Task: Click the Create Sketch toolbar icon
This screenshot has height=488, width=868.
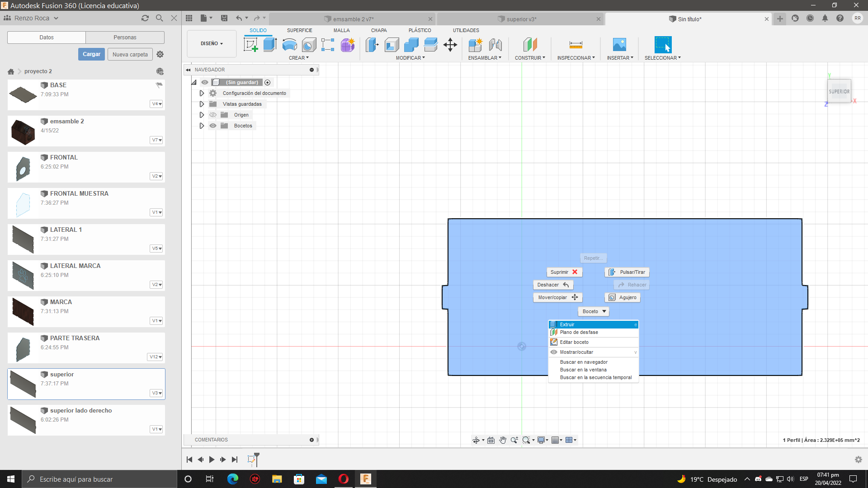Action: tap(250, 45)
